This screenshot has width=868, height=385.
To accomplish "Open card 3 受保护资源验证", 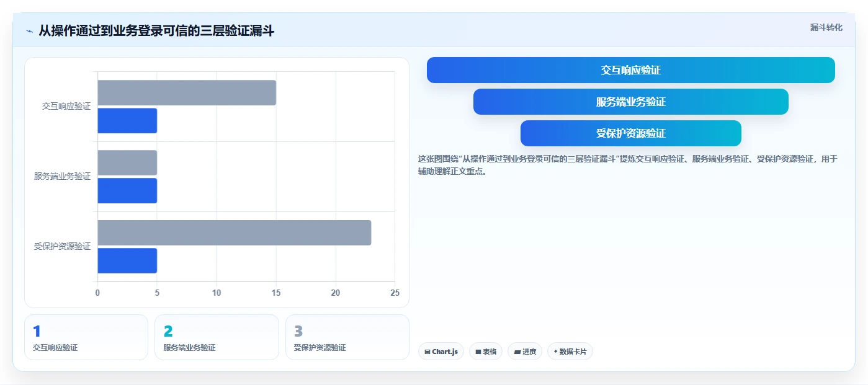I will [347, 337].
